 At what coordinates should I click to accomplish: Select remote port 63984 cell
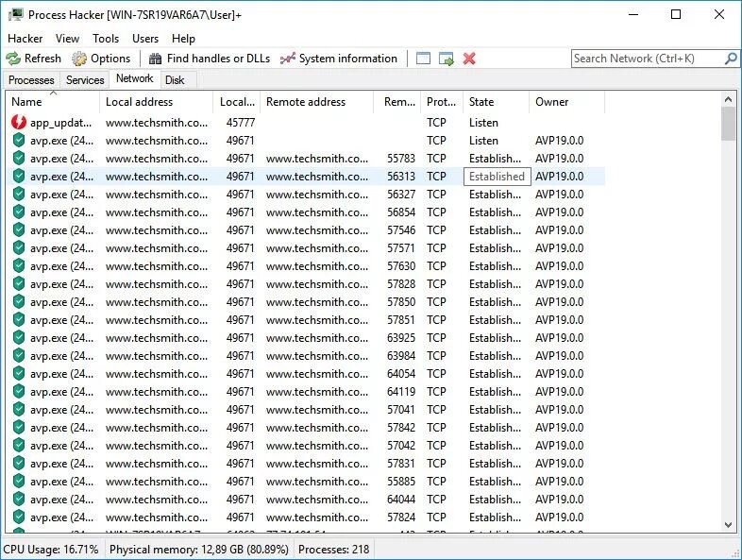(x=401, y=356)
